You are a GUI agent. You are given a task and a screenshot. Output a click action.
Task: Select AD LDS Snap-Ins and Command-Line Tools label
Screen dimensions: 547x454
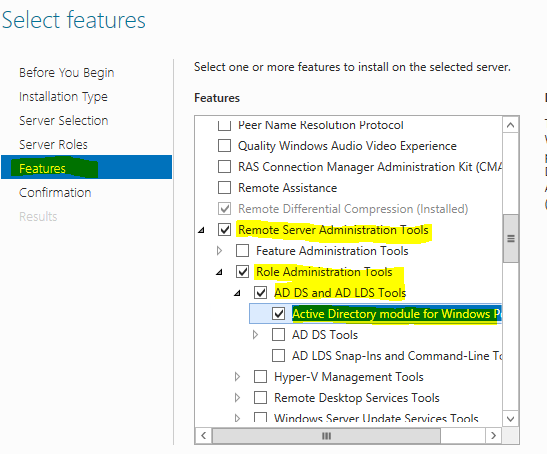[x=397, y=356]
